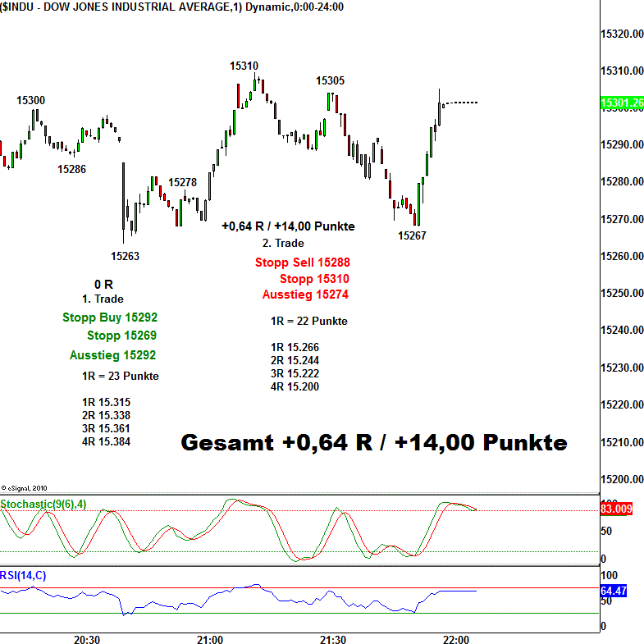
Task: Click the green Stopp Buy 15292 text
Action: 109,317
